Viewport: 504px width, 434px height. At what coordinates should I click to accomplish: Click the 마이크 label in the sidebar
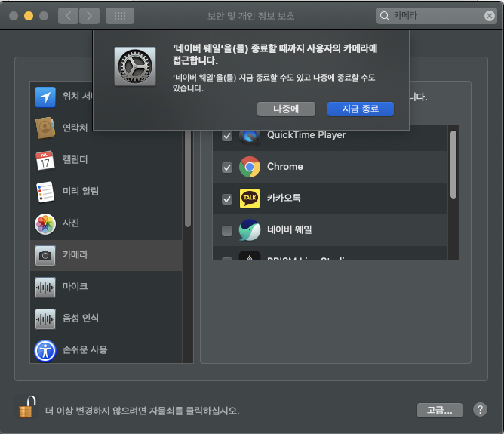click(75, 286)
